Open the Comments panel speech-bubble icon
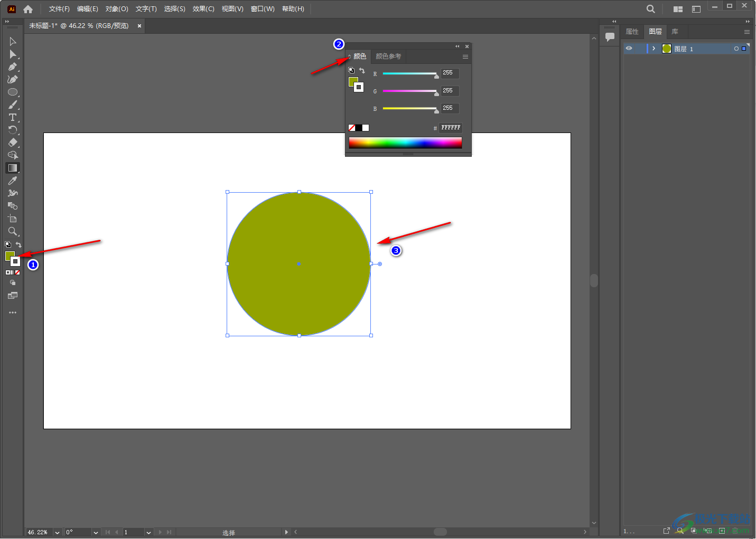756x539 pixels. [x=610, y=37]
